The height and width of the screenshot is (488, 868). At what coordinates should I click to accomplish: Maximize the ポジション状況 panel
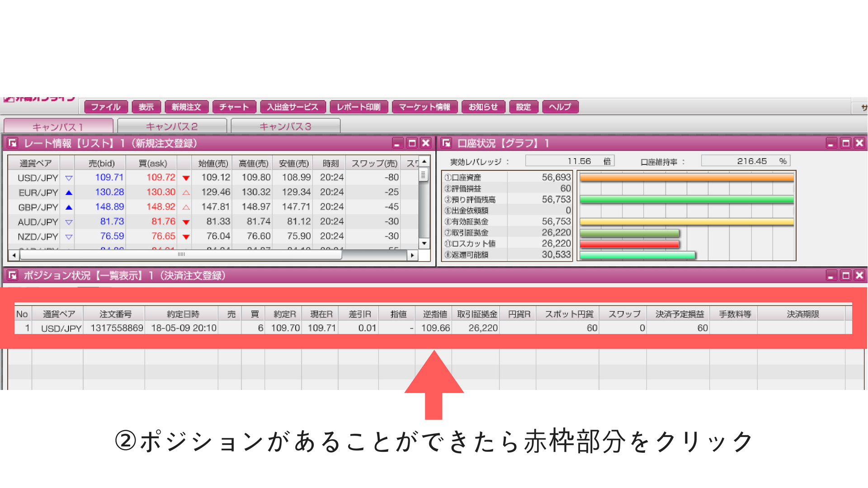[x=845, y=275]
